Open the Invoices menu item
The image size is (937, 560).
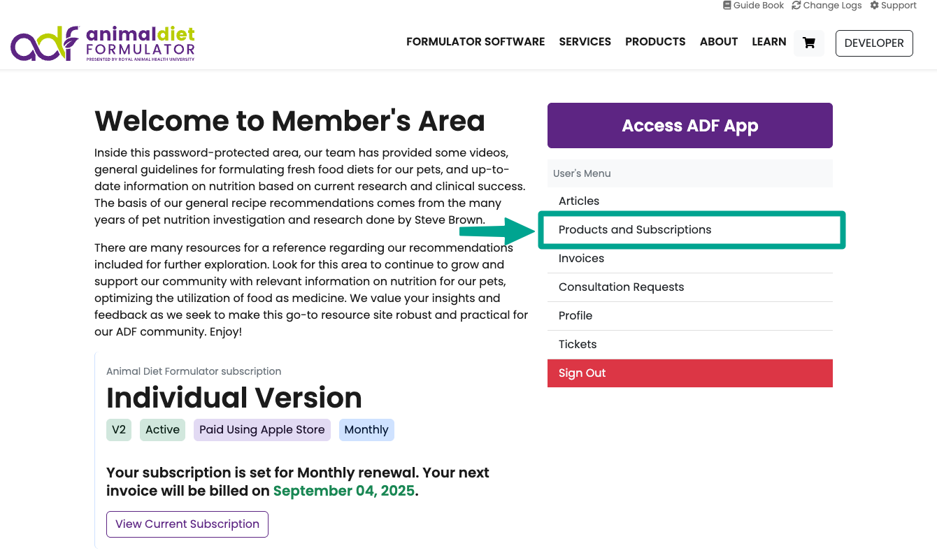click(581, 259)
